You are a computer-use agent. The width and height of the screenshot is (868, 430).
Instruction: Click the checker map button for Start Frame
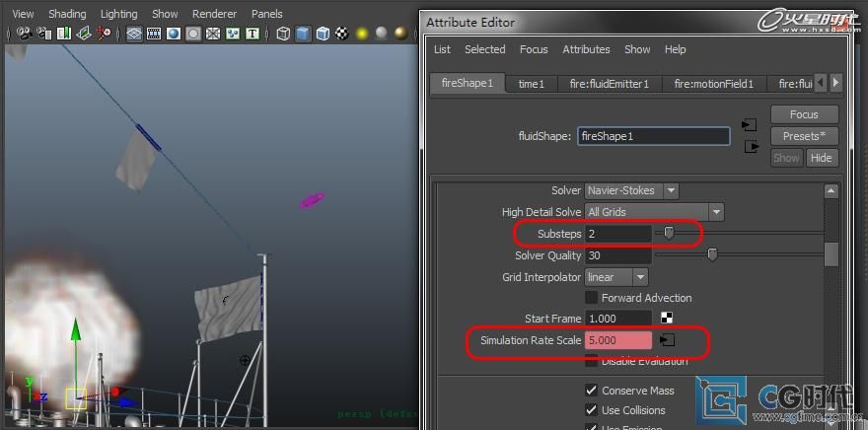click(x=667, y=318)
